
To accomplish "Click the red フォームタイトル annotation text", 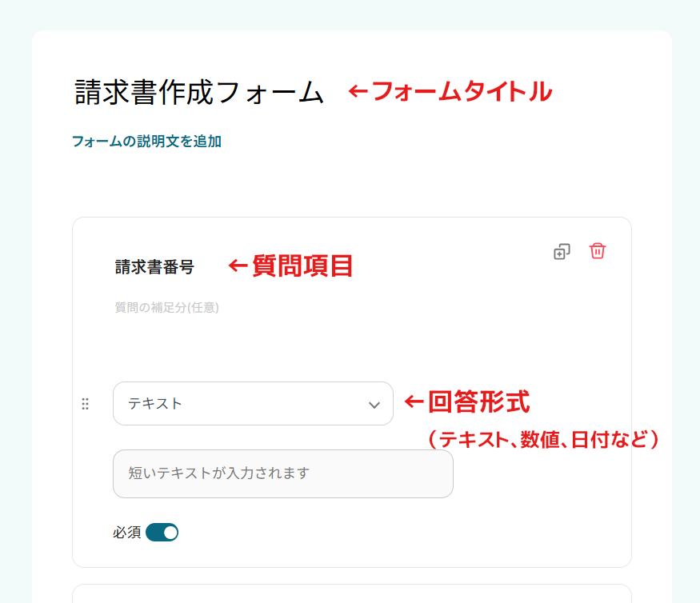I will click(462, 91).
